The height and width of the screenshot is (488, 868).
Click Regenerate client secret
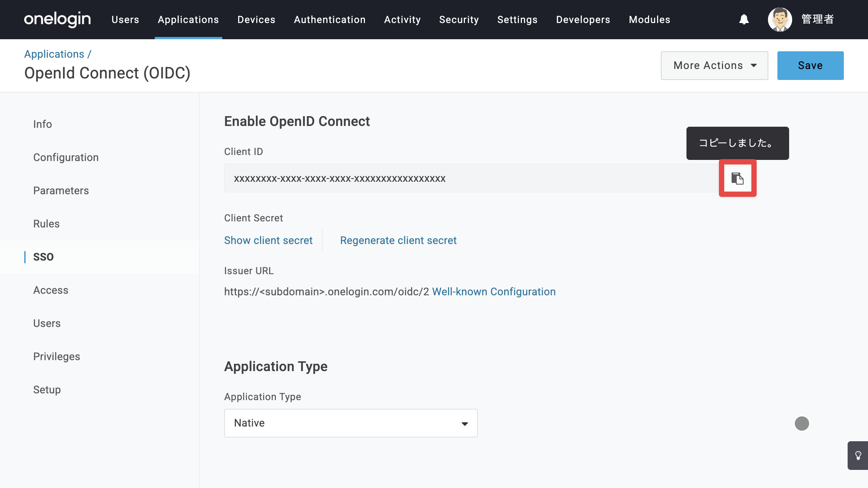click(x=398, y=241)
